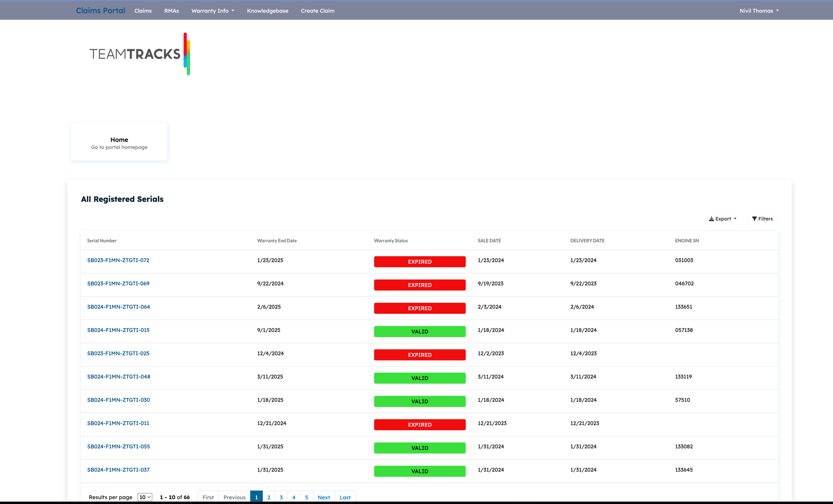Click the 1 - 10 of 66 count

(175, 497)
